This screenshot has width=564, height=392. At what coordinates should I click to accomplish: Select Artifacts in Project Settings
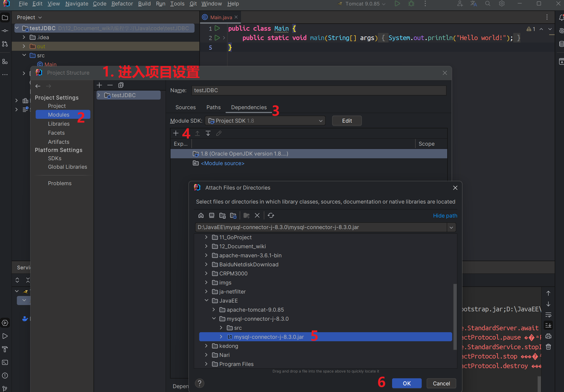point(58,142)
